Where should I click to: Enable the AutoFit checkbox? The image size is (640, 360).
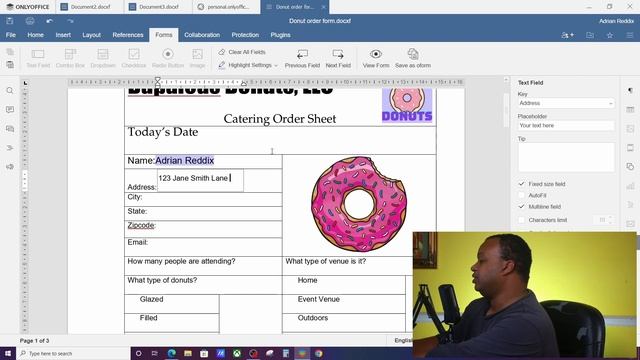[x=521, y=196]
